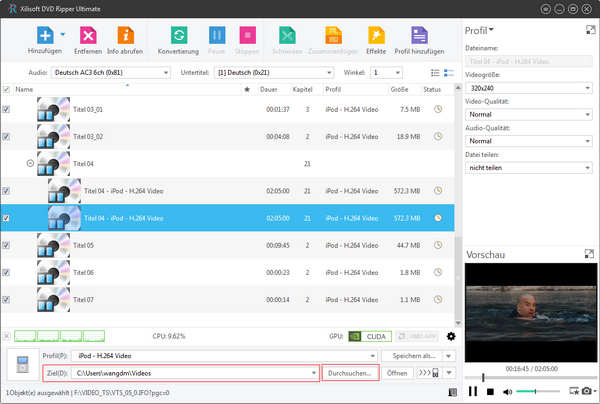Image resolution: width=600 pixels, height=404 pixels.
Task: Open the settings gear icon
Action: tap(451, 336)
